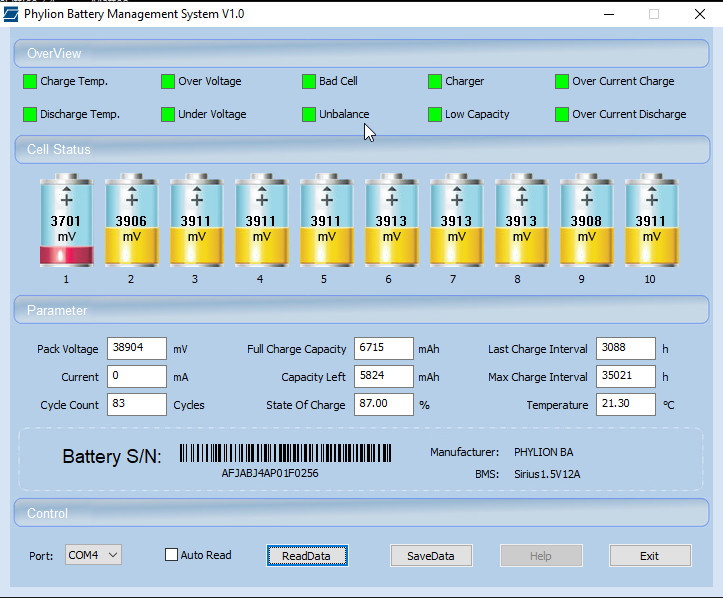Click the Low Capacity status indicator

tap(435, 115)
